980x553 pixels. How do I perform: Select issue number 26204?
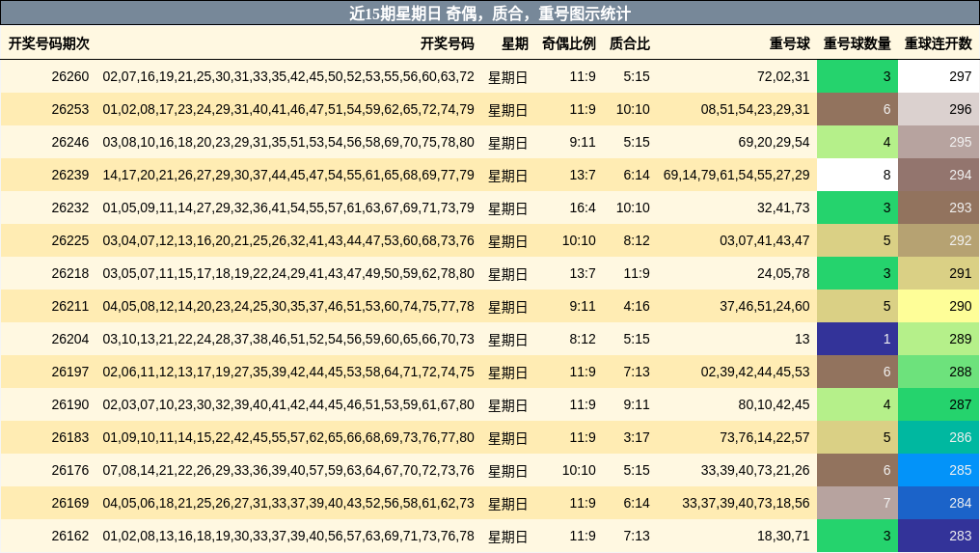70,339
